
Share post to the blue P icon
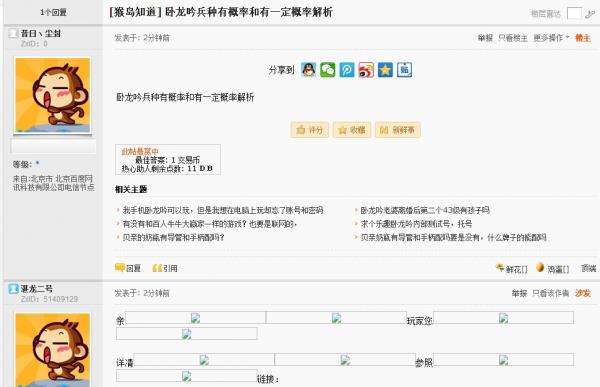click(x=347, y=70)
